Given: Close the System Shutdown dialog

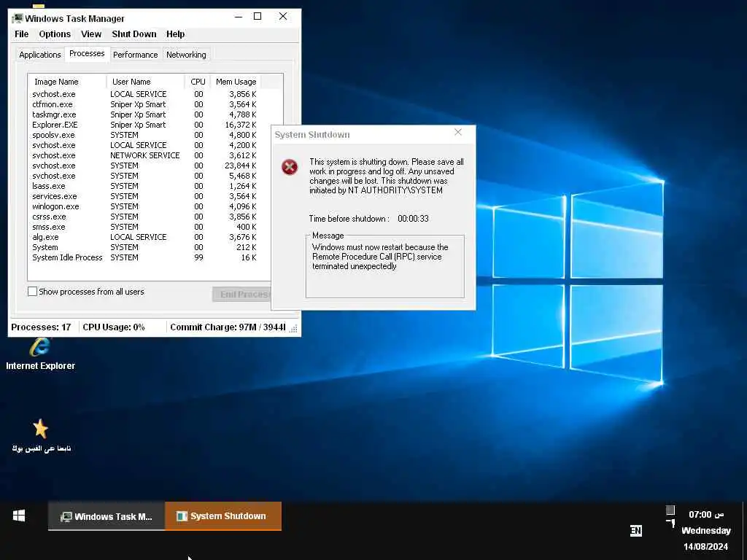Looking at the screenshot, I should click(458, 133).
